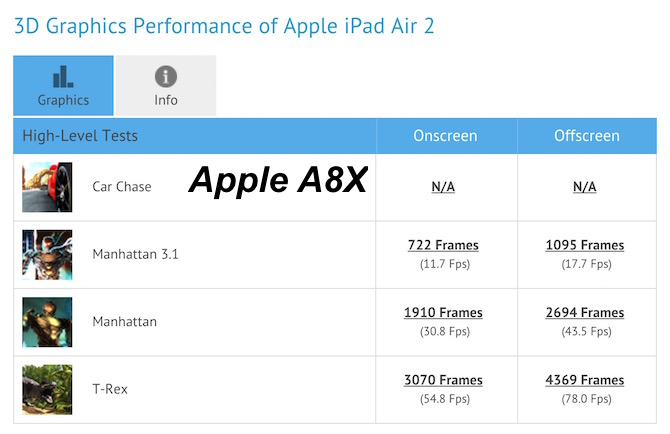Open the 2694 Frames Manhattan offscreen result
The height and width of the screenshot is (434, 670).
click(x=585, y=313)
